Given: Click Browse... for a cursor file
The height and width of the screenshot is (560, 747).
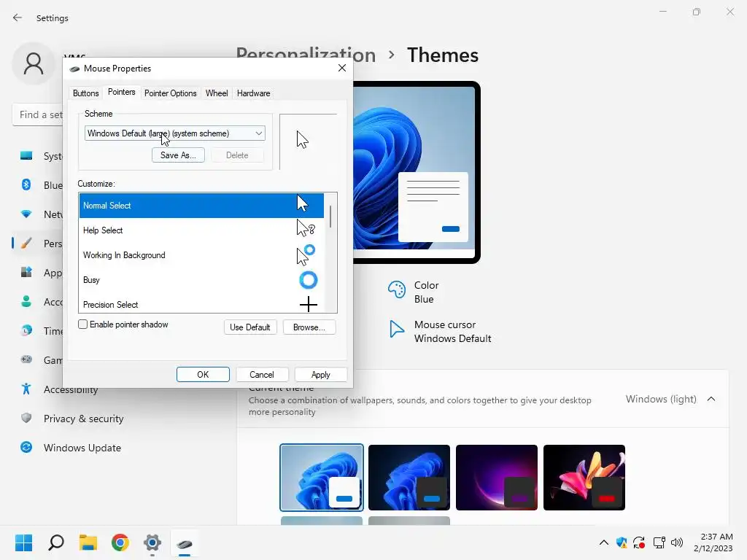Looking at the screenshot, I should [309, 327].
